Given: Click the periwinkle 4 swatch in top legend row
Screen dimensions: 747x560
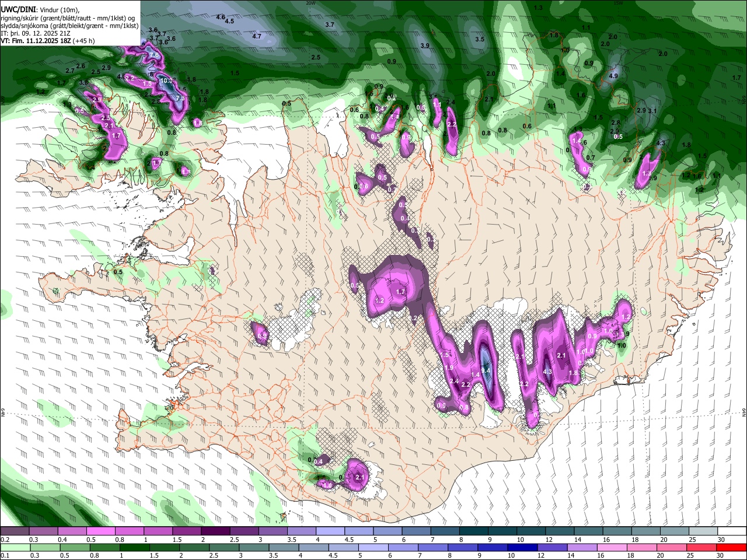Looking at the screenshot, I should pos(330,531).
